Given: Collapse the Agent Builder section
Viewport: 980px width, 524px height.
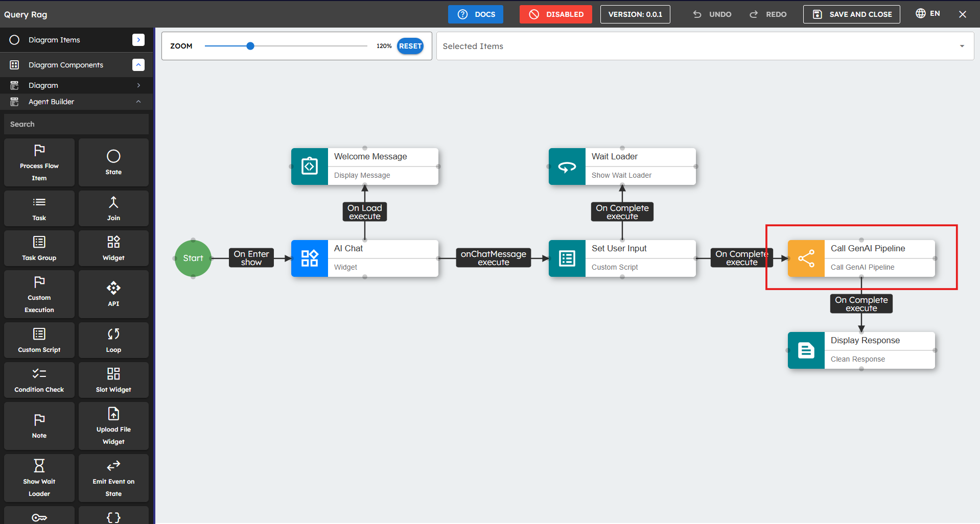Looking at the screenshot, I should [138, 102].
